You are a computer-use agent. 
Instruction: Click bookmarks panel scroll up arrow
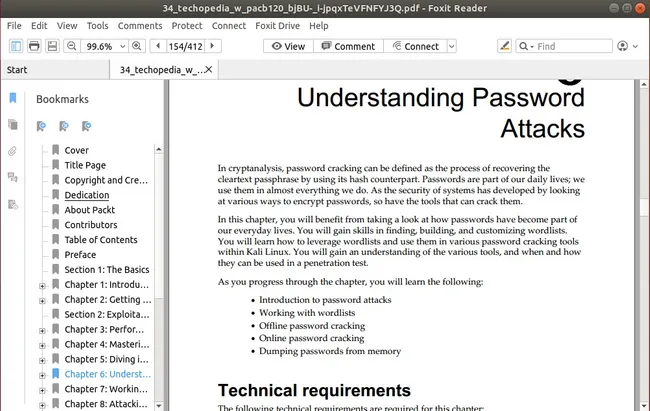coord(159,149)
